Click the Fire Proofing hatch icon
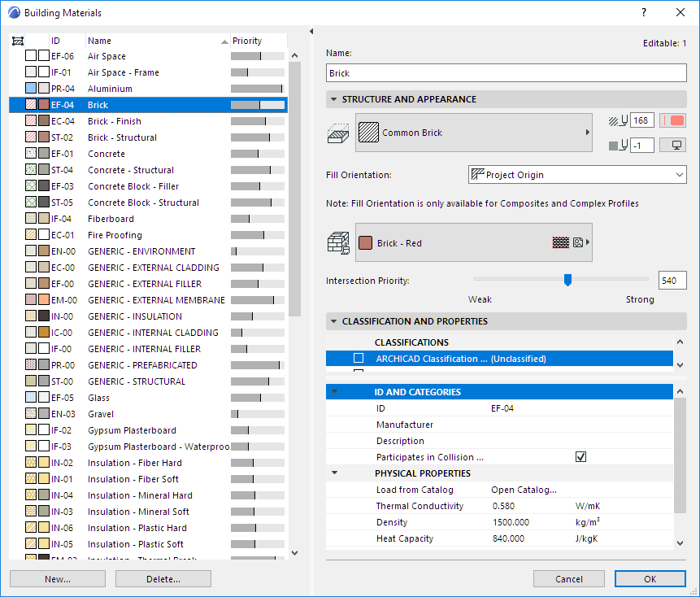Viewport: 700px width, 597px height. click(31, 234)
